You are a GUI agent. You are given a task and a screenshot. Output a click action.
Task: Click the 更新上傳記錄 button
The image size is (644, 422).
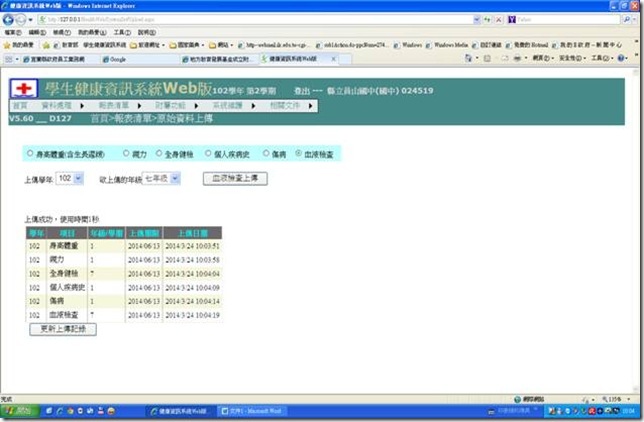pos(62,328)
